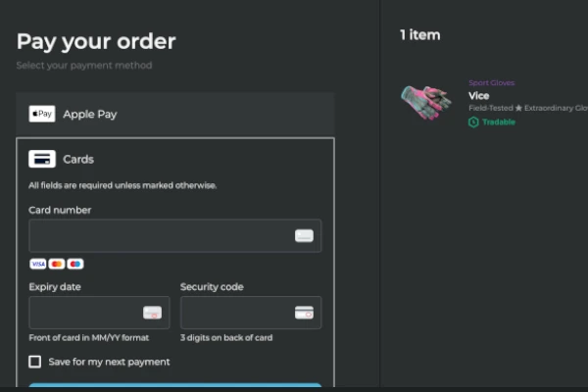Click the Maestro logo icon

point(75,264)
